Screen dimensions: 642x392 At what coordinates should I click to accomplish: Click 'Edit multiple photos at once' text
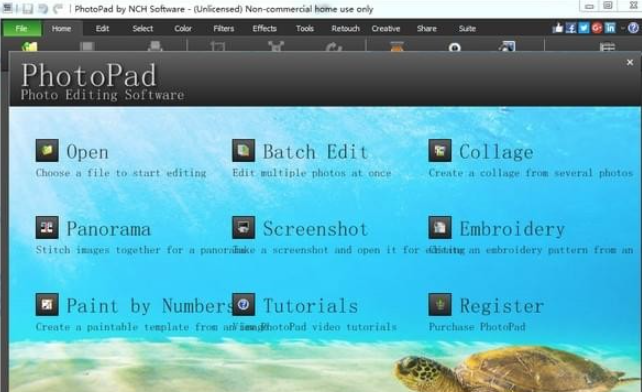tap(312, 173)
